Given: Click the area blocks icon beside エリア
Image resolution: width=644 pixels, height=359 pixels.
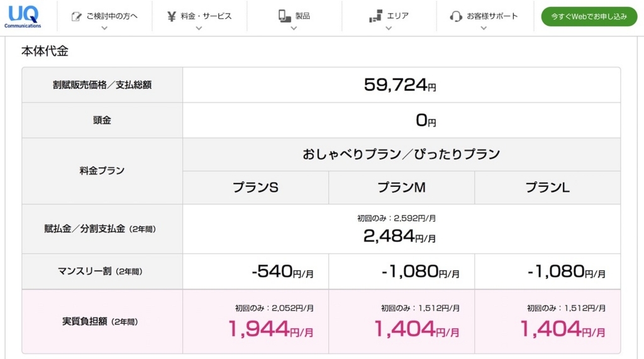Looking at the screenshot, I should click(375, 17).
